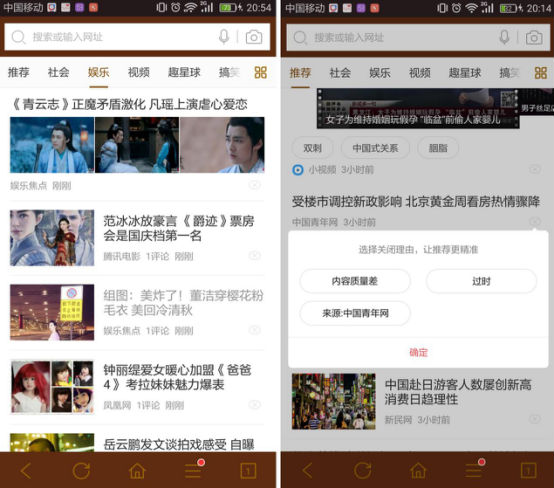Play the 女子为维持婚姻 video banner
Screen dimensions: 554x488
[418, 108]
